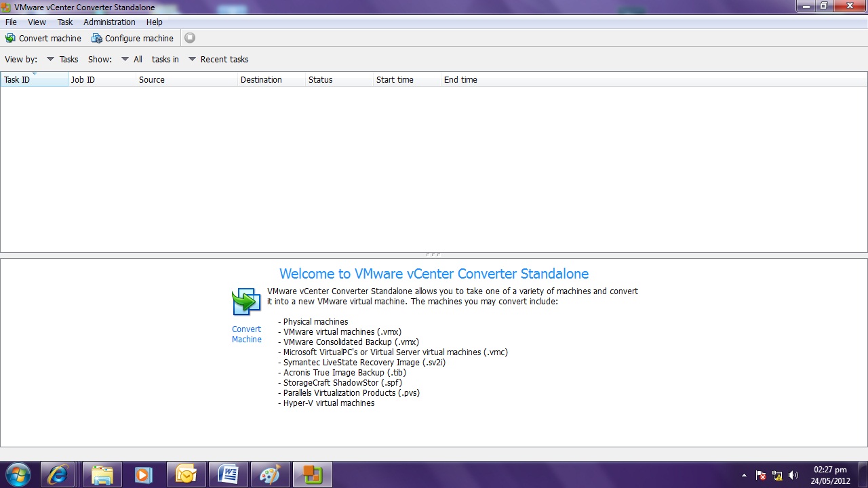Click the Convert Machine link label
Screen dimensions: 868x488
pos(246,334)
